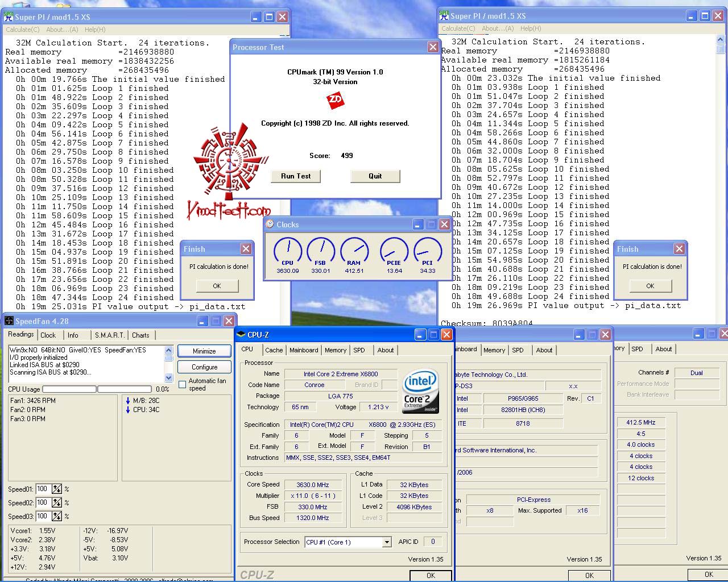The height and width of the screenshot is (582, 728).
Task: Click the RAM gauge in Clocks window
Action: (x=354, y=251)
